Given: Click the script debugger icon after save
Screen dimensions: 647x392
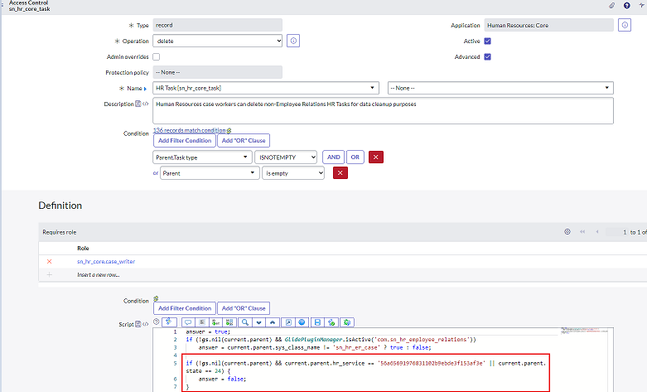Looking at the screenshot, I should (x=332, y=322).
